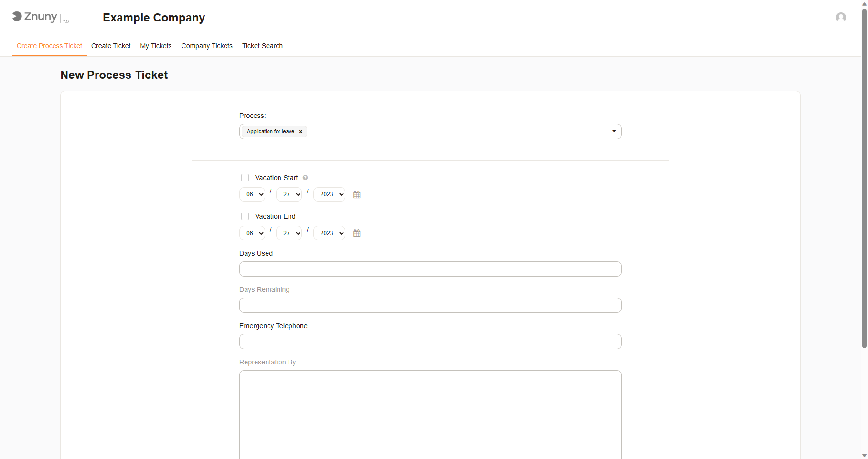Open the Vacation Start calendar picker

point(356,194)
